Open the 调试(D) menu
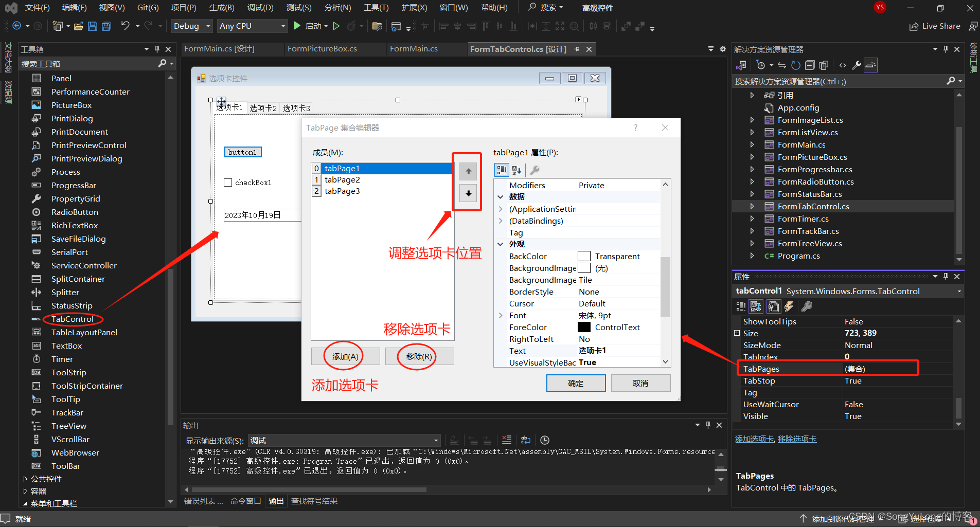The width and height of the screenshot is (980, 527). click(260, 8)
